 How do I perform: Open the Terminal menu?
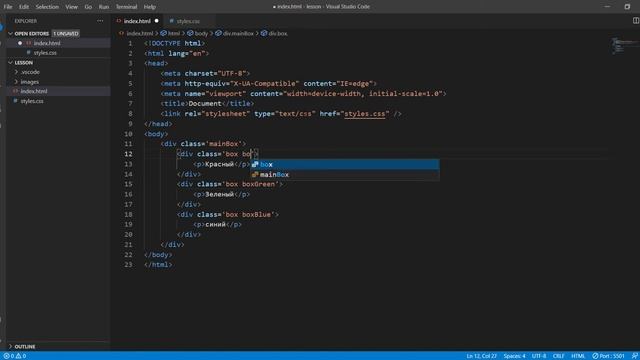pyautogui.click(x=126, y=7)
